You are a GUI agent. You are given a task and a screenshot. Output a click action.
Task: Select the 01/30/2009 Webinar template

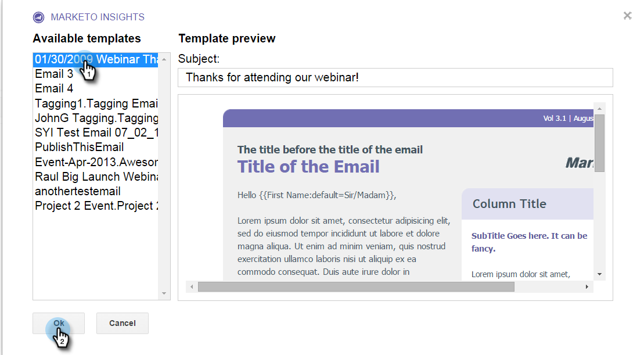tap(96, 59)
